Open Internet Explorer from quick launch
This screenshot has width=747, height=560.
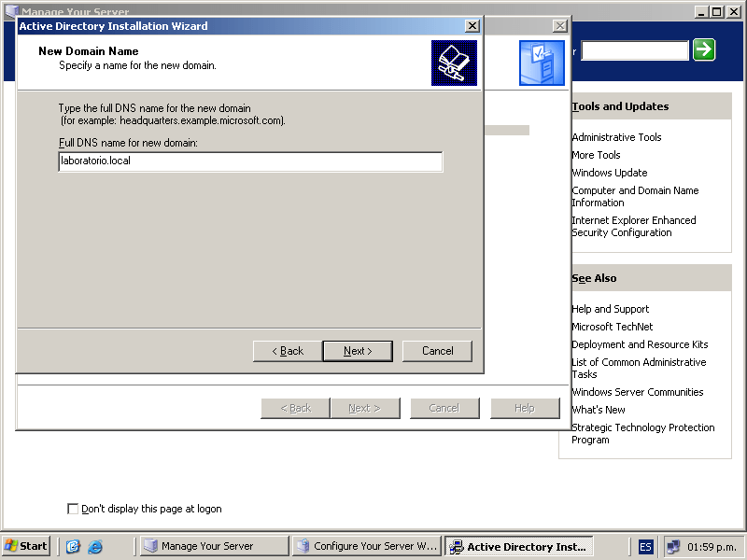click(x=95, y=547)
